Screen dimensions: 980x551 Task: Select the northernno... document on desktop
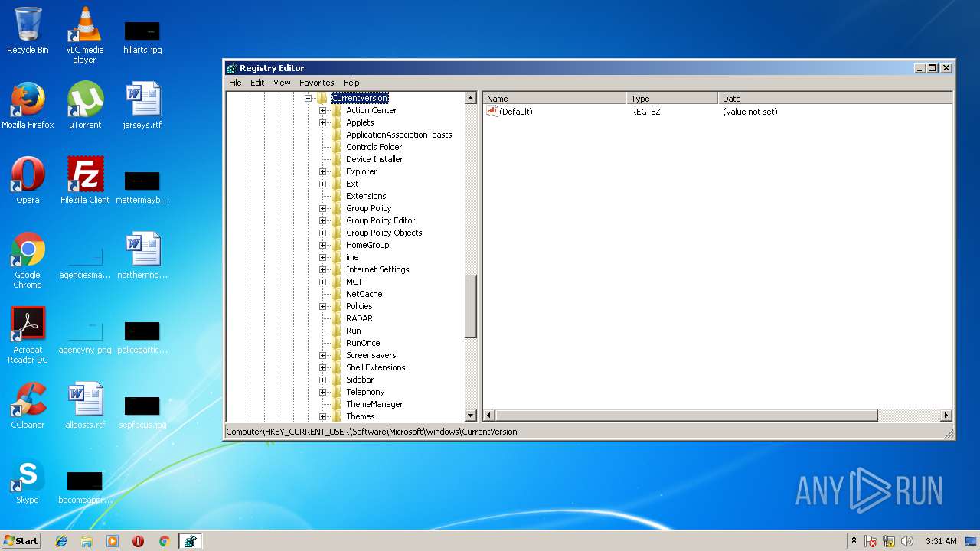tap(142, 256)
